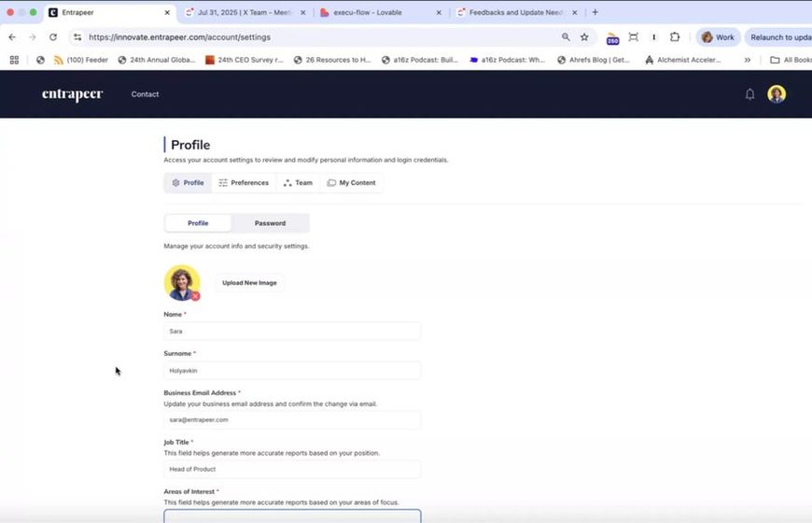Open the notifications bell icon
812x523 pixels.
(x=749, y=94)
